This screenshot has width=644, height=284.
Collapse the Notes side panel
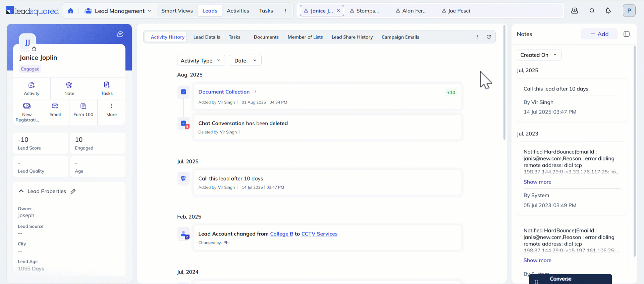627,34
